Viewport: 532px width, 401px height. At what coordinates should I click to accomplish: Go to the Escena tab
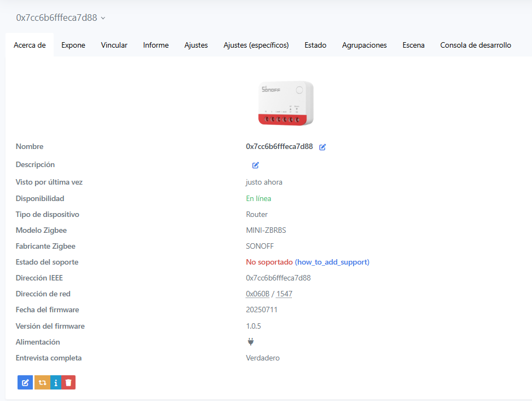click(x=413, y=45)
